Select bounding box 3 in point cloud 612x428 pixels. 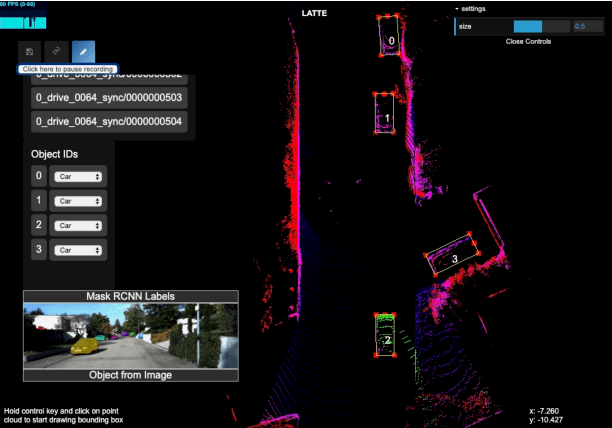(452, 254)
